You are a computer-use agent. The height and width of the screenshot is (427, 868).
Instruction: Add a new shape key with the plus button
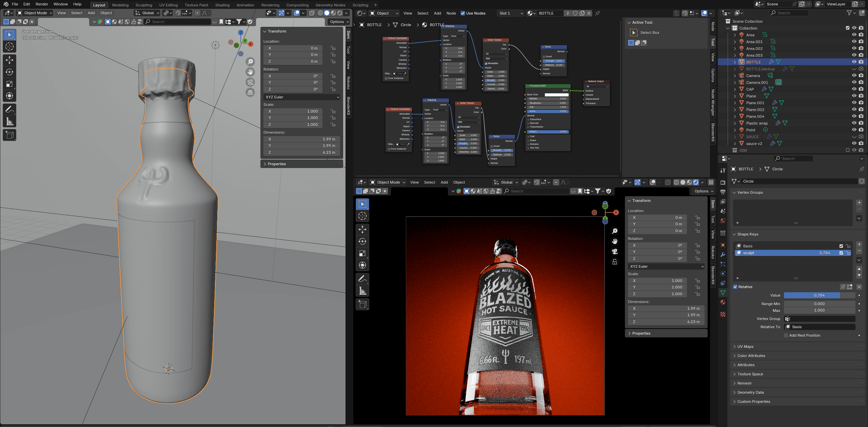coord(859,244)
